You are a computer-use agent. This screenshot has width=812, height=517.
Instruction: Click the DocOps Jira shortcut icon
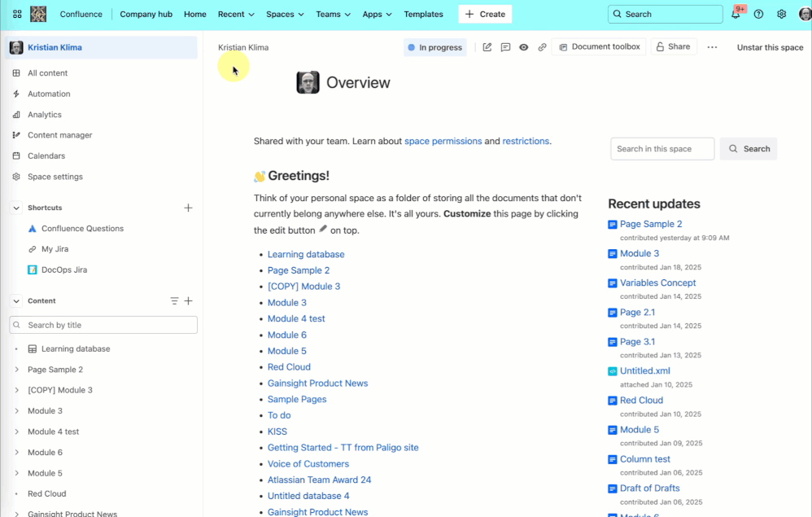pyautogui.click(x=32, y=269)
